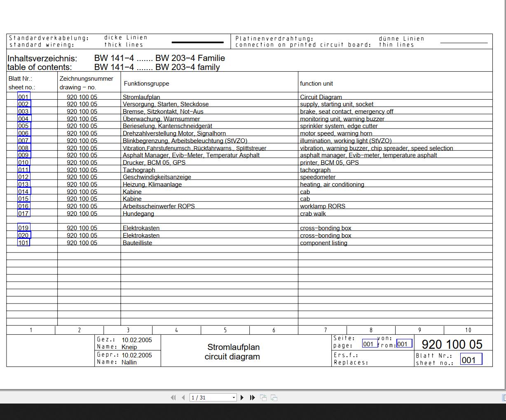506x420 pixels.
Task: Click the von/from 001 box
Action: (404, 344)
